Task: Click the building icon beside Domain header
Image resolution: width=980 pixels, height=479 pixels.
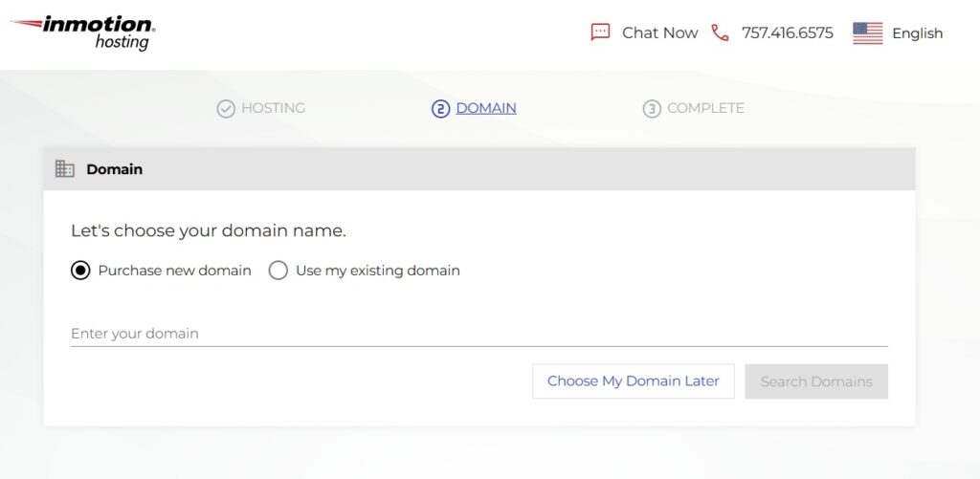Action: point(65,168)
